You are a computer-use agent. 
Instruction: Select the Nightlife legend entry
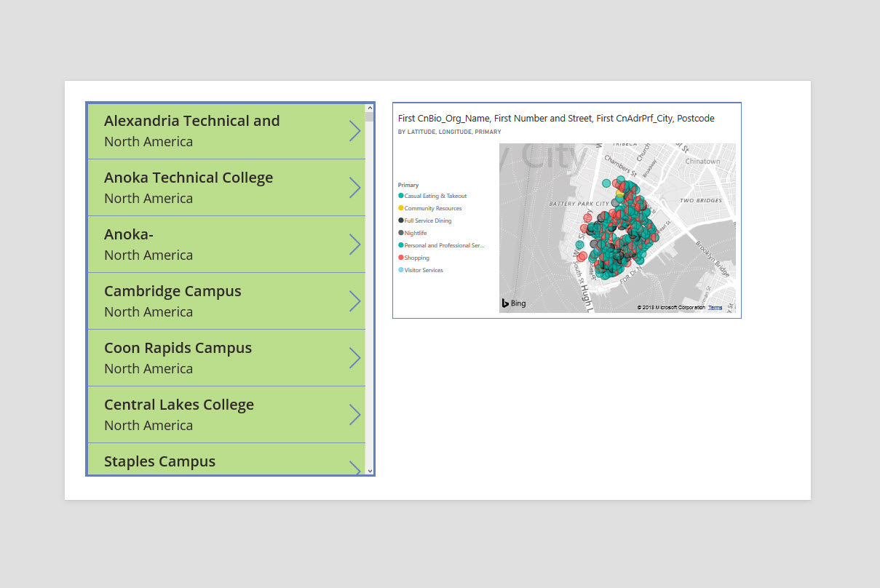click(415, 233)
